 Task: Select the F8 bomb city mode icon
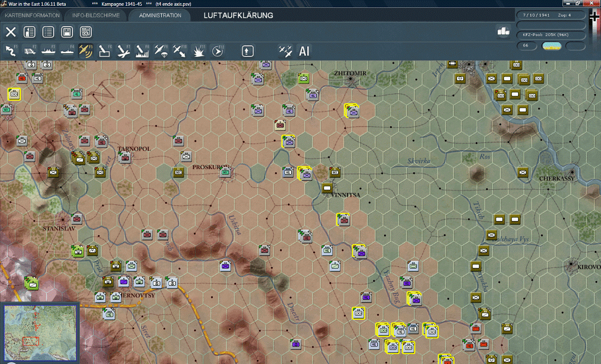click(142, 51)
